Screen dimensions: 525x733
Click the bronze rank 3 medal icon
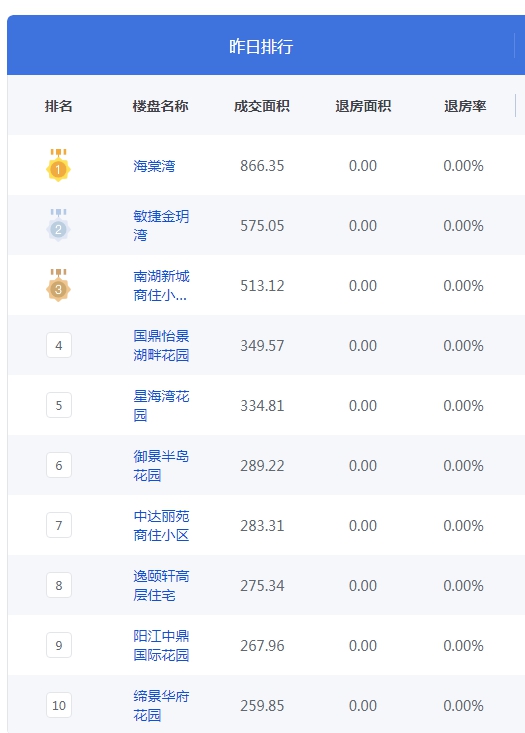click(x=58, y=285)
